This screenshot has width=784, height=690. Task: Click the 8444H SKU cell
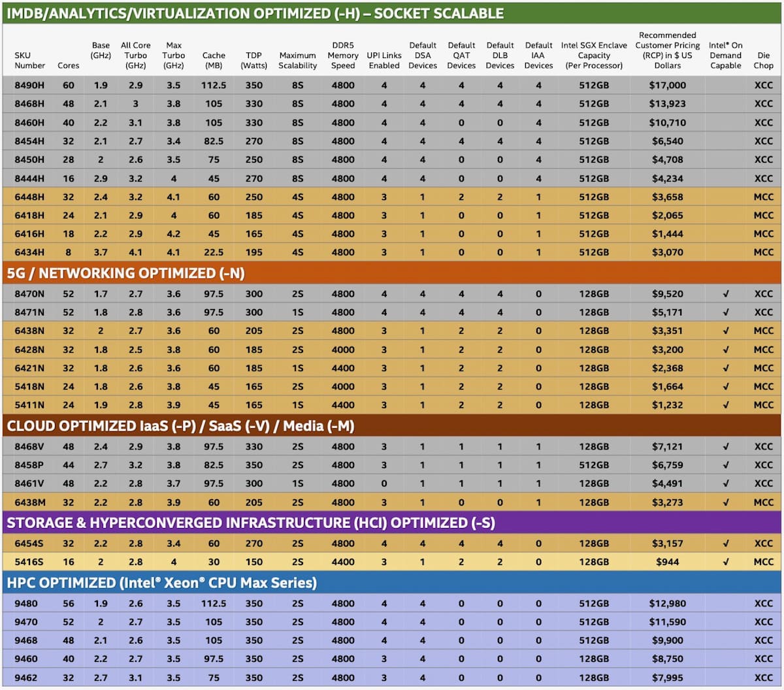pyautogui.click(x=29, y=178)
